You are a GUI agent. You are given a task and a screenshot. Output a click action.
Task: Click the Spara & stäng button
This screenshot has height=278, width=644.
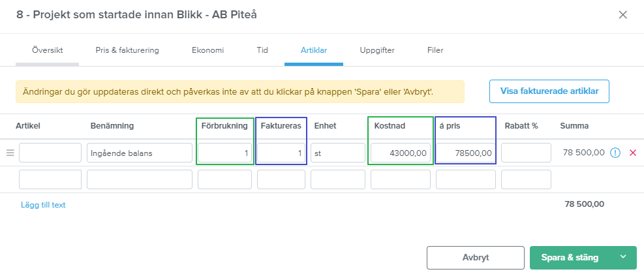click(570, 258)
